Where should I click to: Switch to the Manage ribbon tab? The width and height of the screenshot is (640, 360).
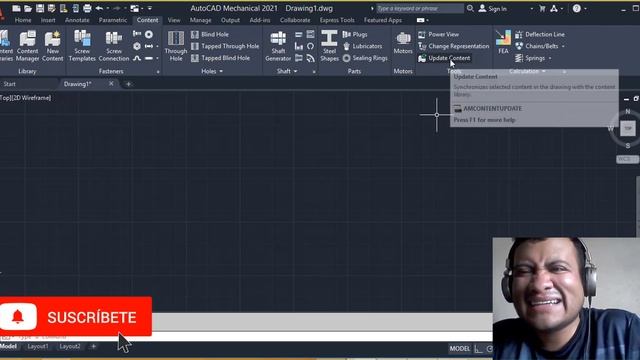[x=200, y=20]
